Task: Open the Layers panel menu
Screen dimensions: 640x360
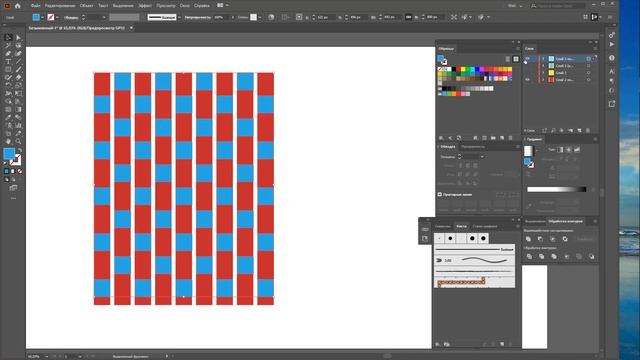Action: coord(595,49)
